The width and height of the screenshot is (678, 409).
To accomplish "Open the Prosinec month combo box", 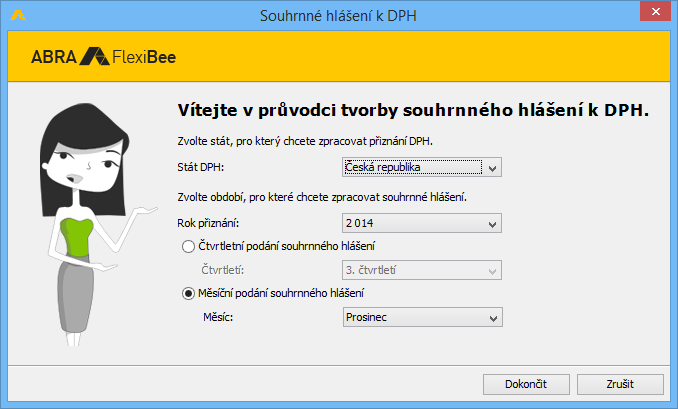I will tap(422, 317).
